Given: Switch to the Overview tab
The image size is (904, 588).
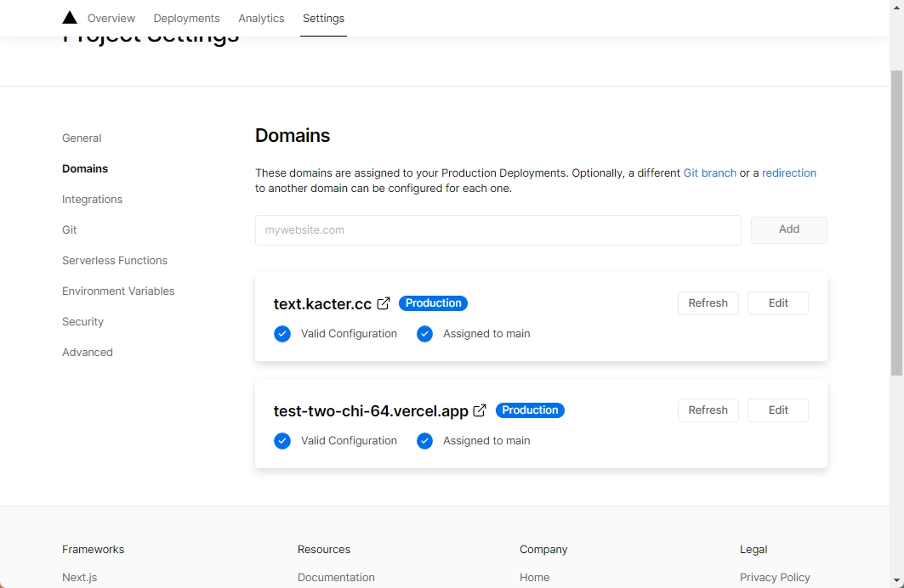Looking at the screenshot, I should click(111, 18).
